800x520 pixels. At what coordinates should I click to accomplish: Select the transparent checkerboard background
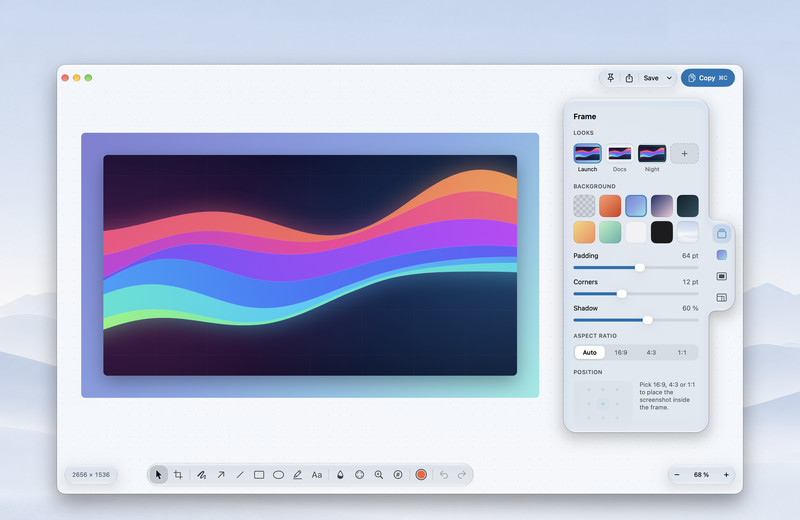584,206
